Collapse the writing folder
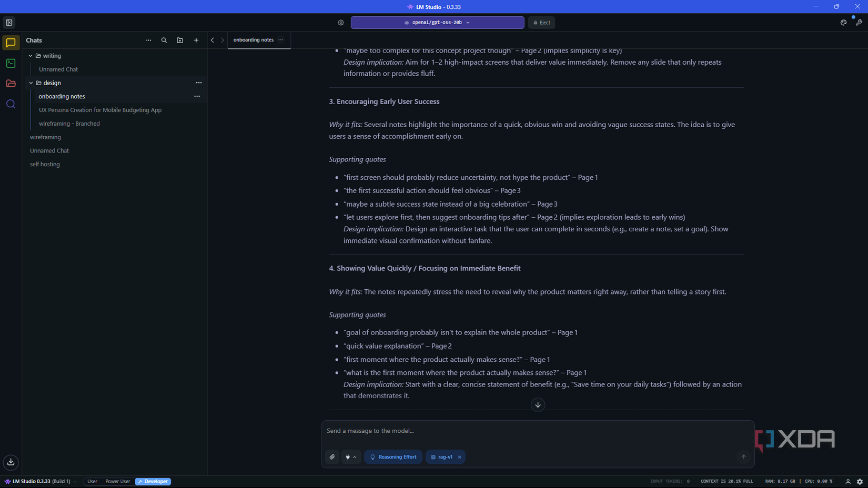868x488 pixels. [31, 55]
